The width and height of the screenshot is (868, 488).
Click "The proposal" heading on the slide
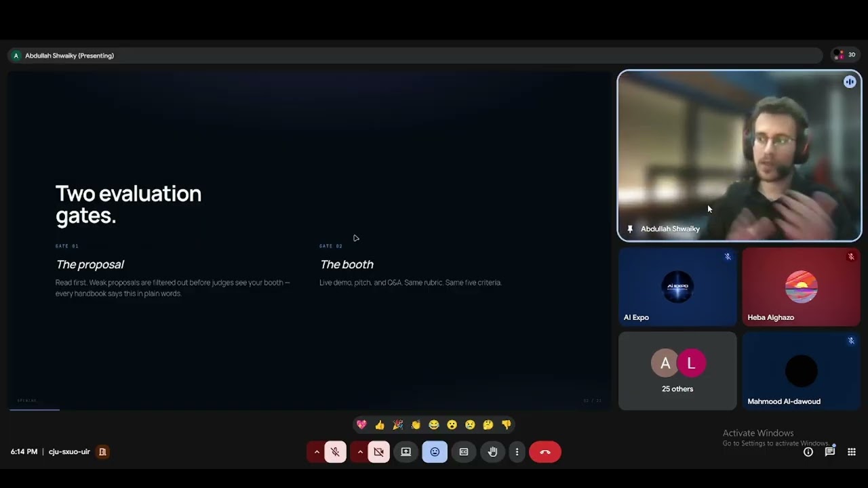90,264
